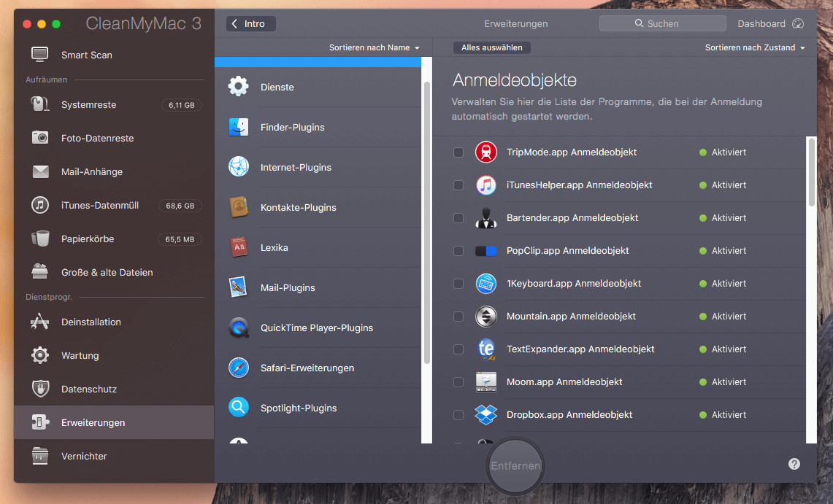The image size is (833, 504).
Task: Select the Datenschutz shield icon
Action: pyautogui.click(x=40, y=388)
